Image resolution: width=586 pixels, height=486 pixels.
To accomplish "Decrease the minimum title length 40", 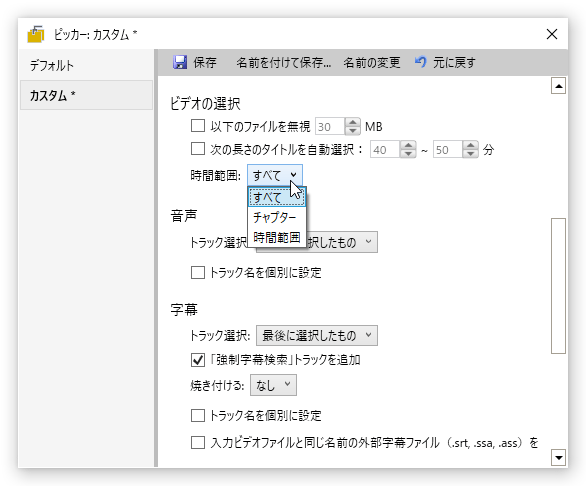I will tap(408, 154).
